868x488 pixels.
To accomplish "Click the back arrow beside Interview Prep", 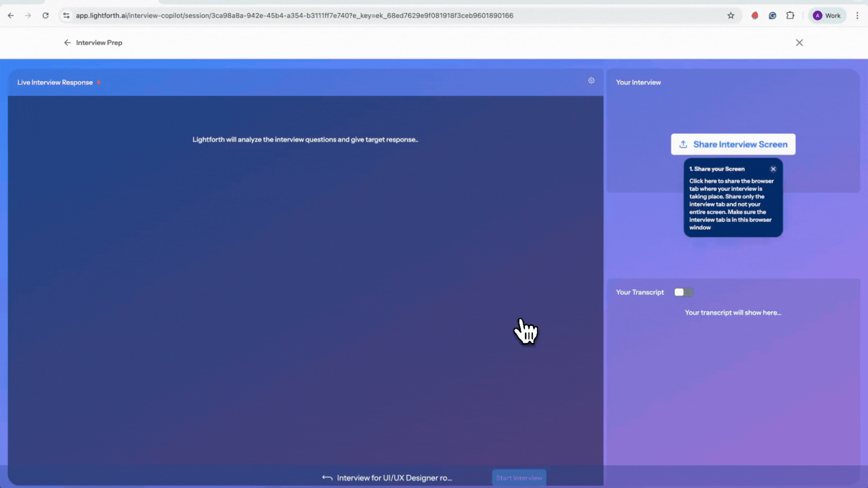I will (67, 42).
